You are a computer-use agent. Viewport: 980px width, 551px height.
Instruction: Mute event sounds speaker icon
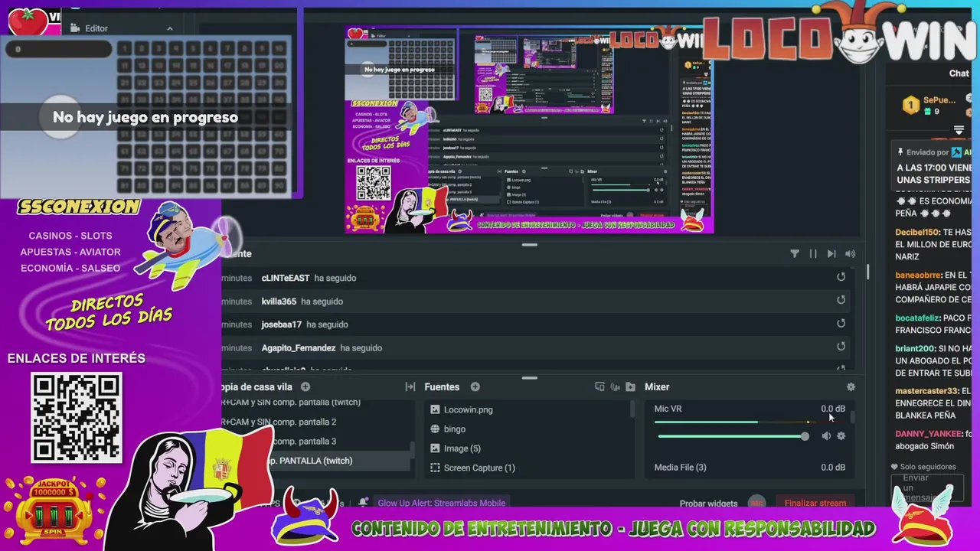pyautogui.click(x=851, y=254)
